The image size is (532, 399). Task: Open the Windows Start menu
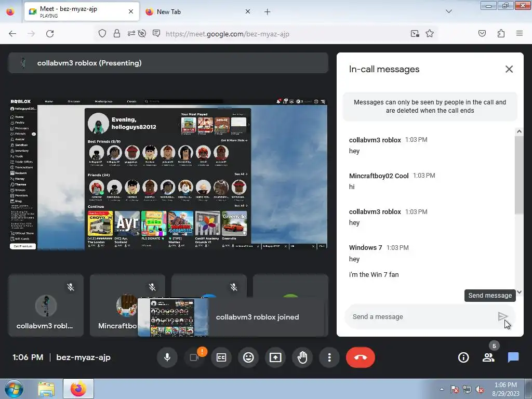14,389
